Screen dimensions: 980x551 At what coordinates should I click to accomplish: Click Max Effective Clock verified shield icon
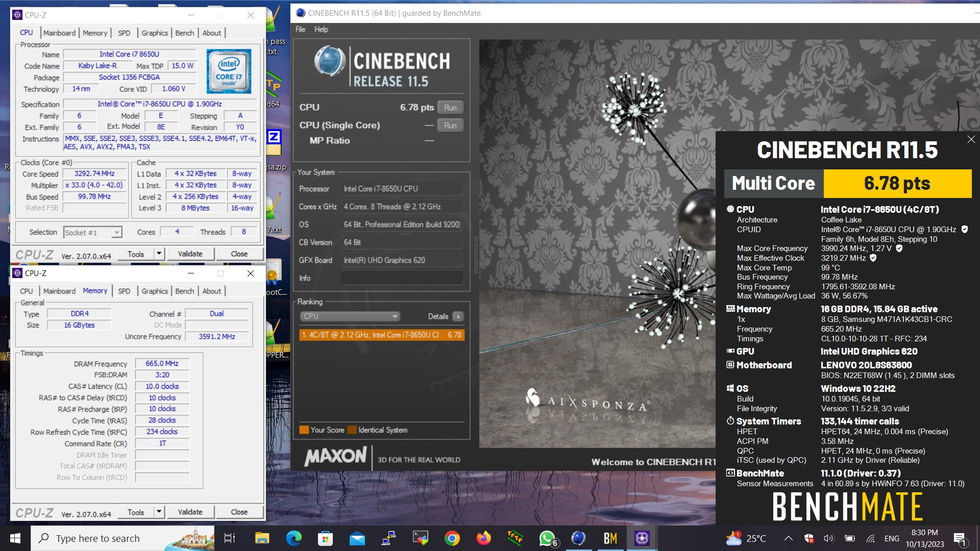point(873,258)
